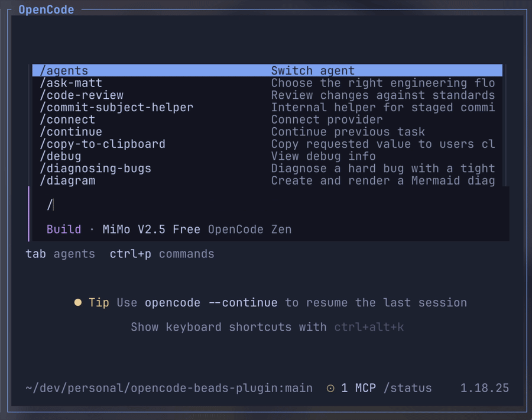The height and width of the screenshot is (420, 532).
Task: Pick the /commit-subject-helper command
Action: point(267,107)
